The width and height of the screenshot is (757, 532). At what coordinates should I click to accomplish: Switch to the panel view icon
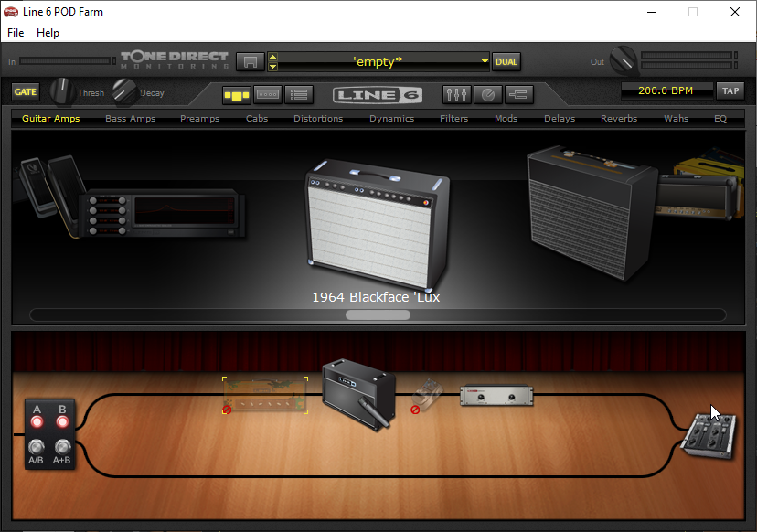[x=268, y=95]
